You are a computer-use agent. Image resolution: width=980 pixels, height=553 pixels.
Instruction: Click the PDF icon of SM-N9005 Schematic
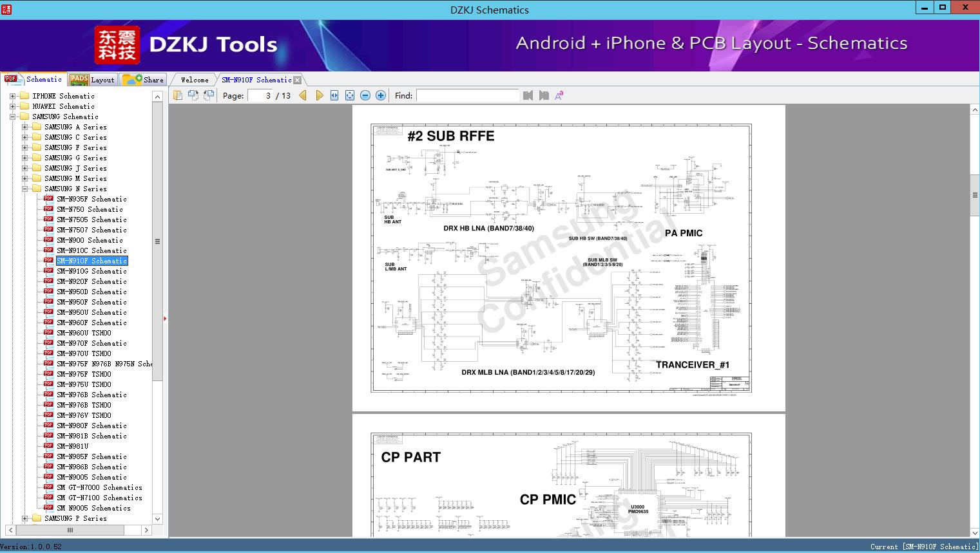[49, 477]
